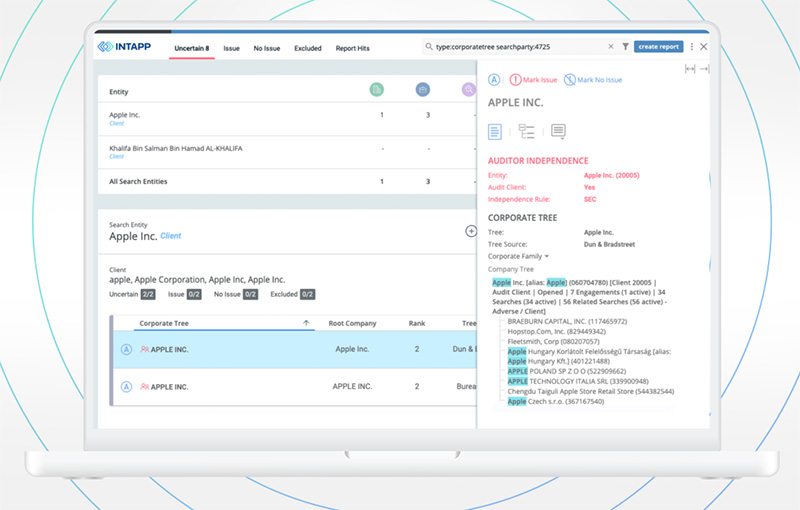Click the plus expander beside Search Entity
The image size is (800, 510).
coord(471,231)
